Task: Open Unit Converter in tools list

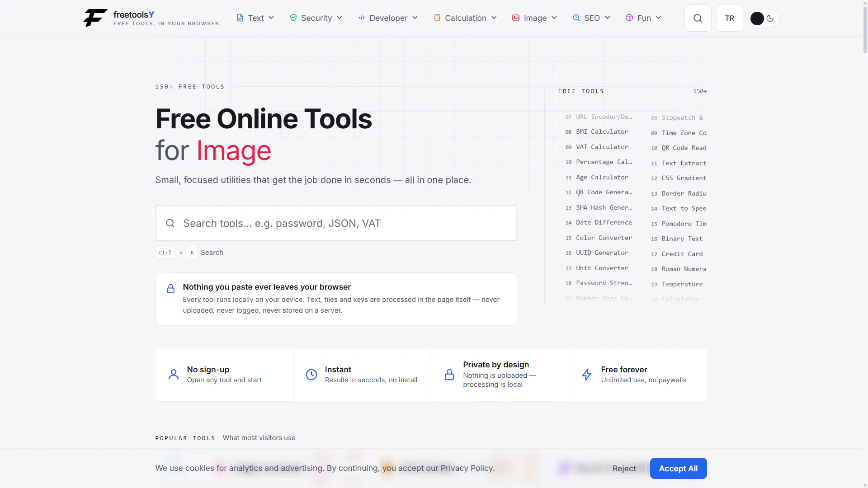Action: point(602,268)
